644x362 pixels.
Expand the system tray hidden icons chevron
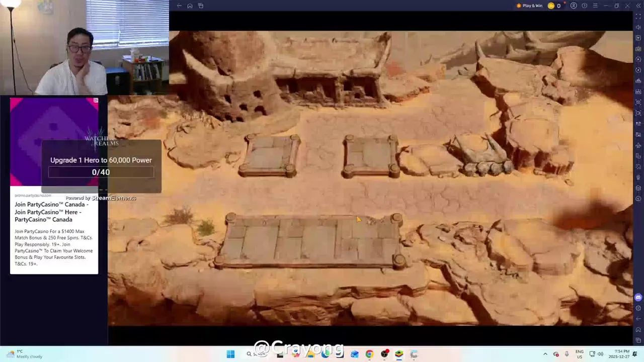pyautogui.click(x=545, y=354)
